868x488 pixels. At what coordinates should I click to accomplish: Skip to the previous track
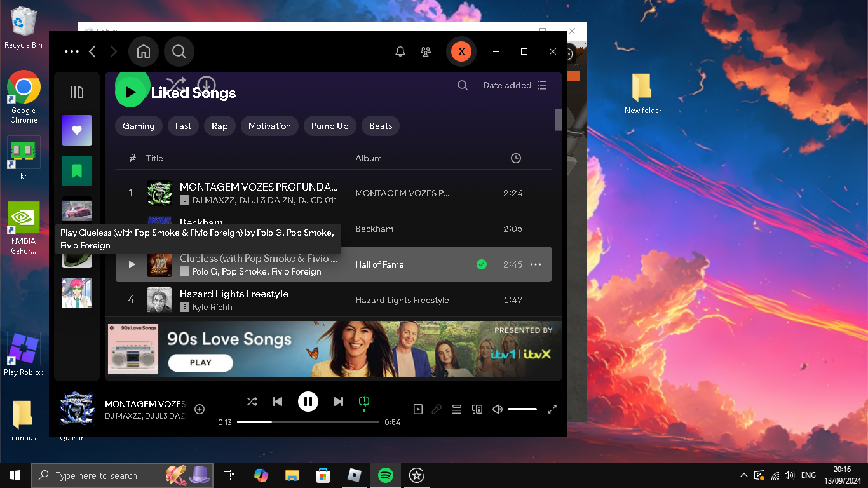[x=278, y=402]
